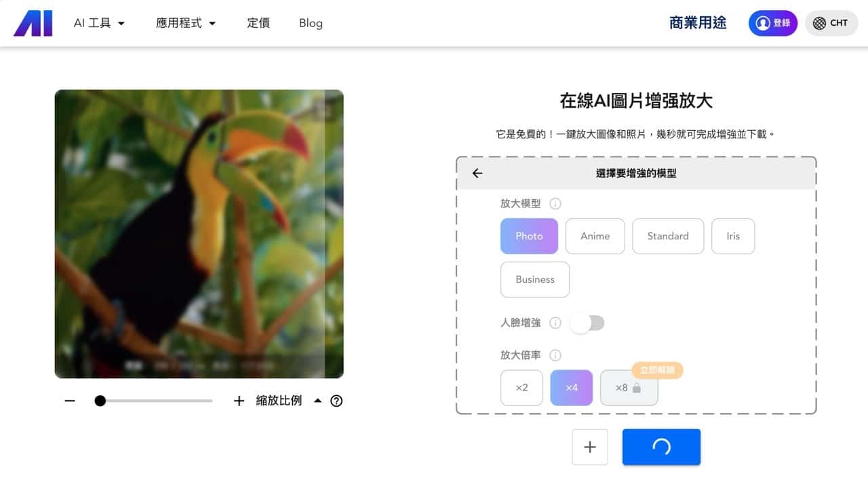Click the info icon next to 人臉增強

coord(555,323)
